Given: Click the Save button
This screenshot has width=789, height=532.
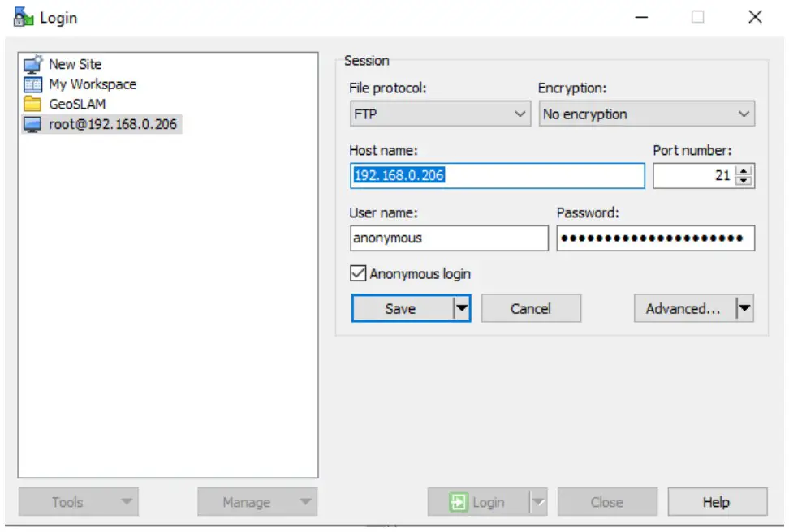Looking at the screenshot, I should coord(403,308).
